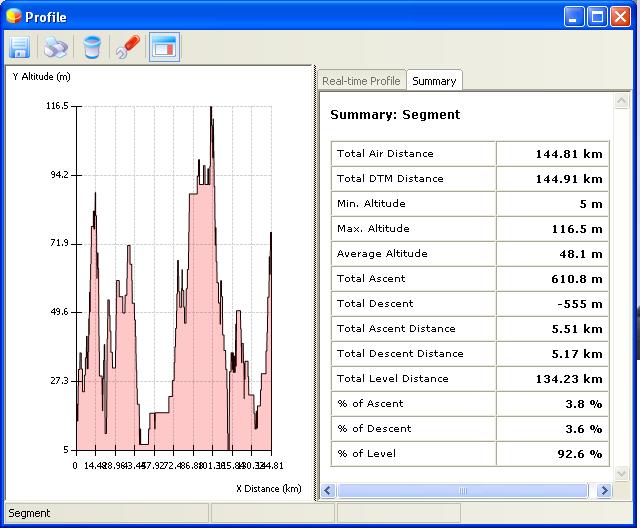Click the blue bucket clear icon
The width and height of the screenshot is (640, 528).
click(91, 47)
